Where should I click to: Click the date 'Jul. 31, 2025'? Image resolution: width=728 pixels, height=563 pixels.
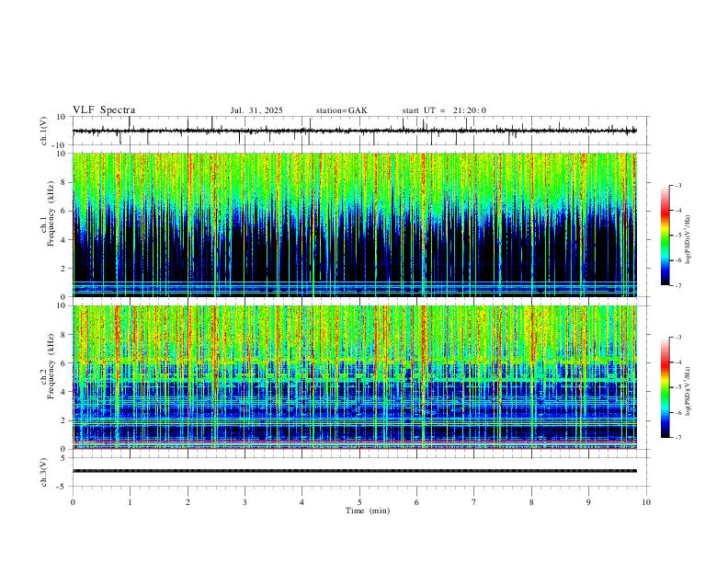pos(256,110)
